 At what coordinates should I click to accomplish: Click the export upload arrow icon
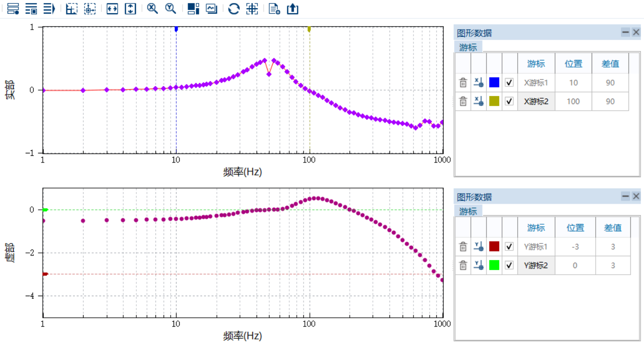point(292,9)
